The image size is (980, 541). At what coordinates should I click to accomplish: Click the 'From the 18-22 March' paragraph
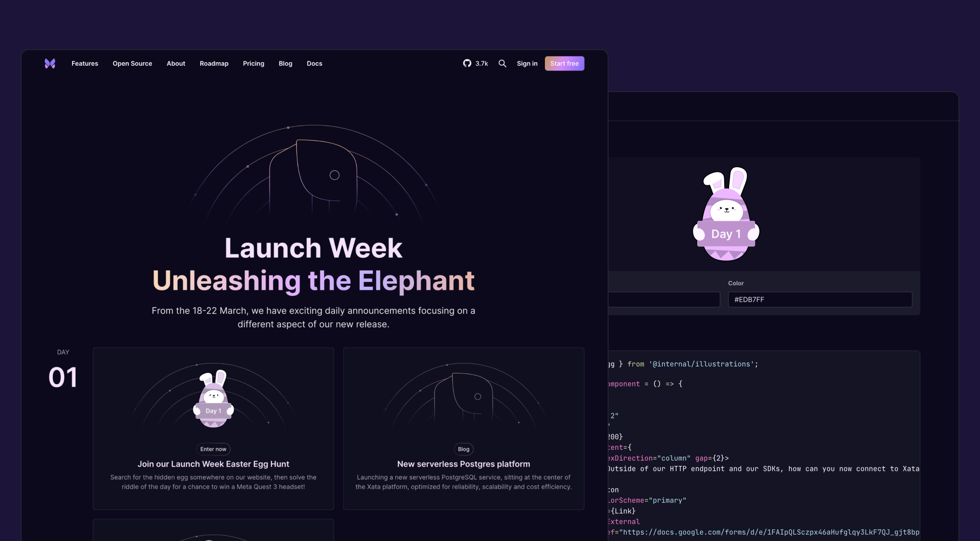(x=314, y=318)
